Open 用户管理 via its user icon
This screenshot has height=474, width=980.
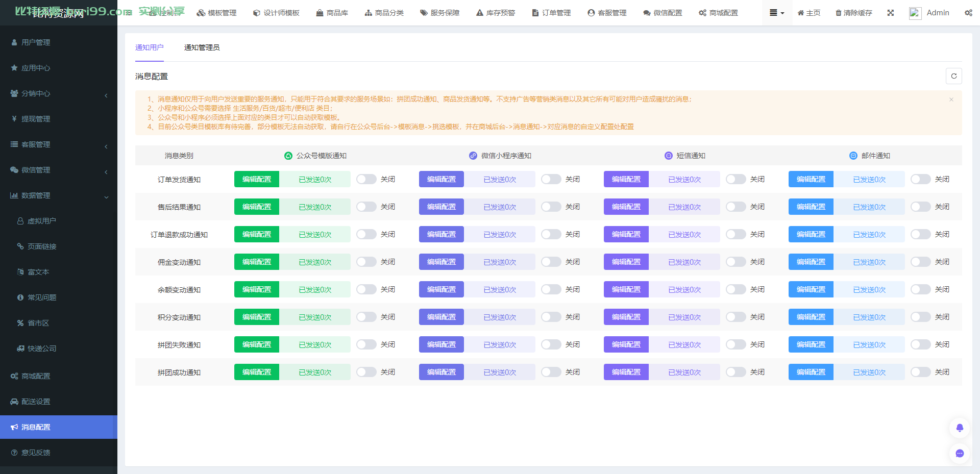[x=14, y=42]
